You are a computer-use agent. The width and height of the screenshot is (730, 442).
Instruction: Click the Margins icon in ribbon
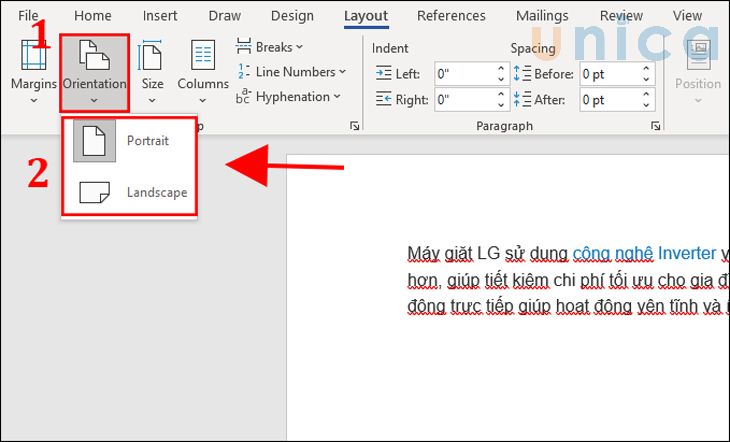point(33,60)
